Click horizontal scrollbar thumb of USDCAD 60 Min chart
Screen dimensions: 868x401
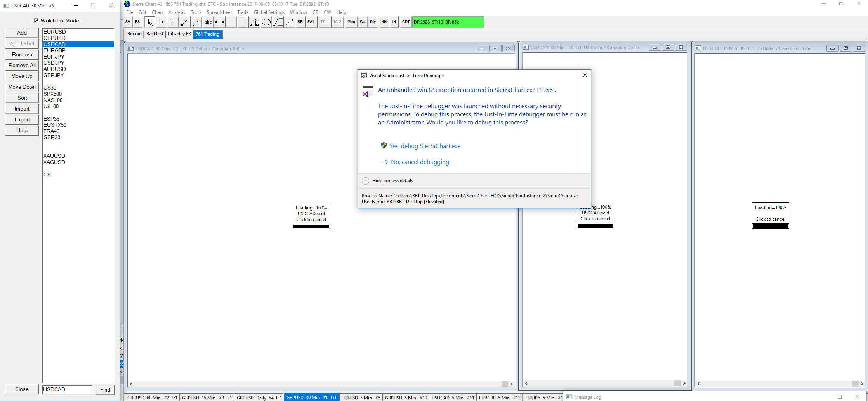pyautogui.click(x=505, y=384)
